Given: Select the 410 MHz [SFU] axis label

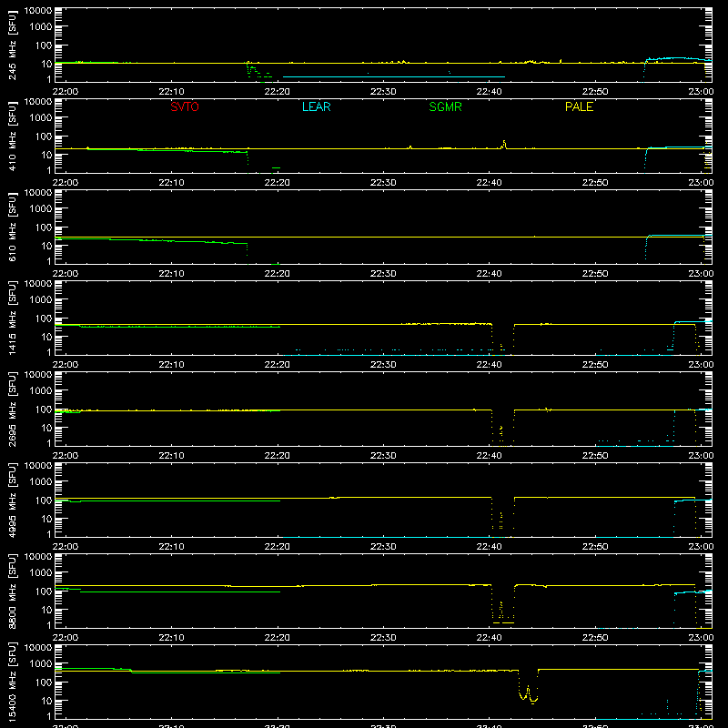Looking at the screenshot, I should (x=13, y=136).
